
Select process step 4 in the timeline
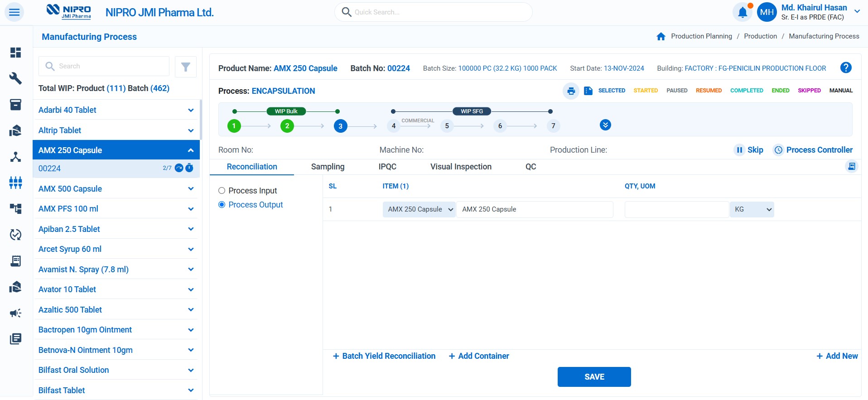pos(394,126)
